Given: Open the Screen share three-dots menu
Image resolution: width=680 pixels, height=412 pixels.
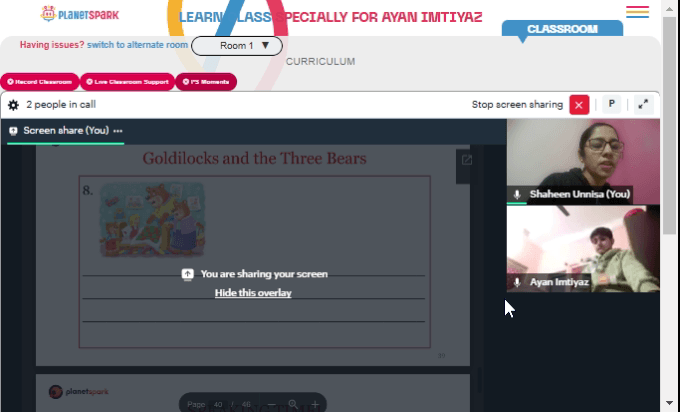Looking at the screenshot, I should point(118,131).
